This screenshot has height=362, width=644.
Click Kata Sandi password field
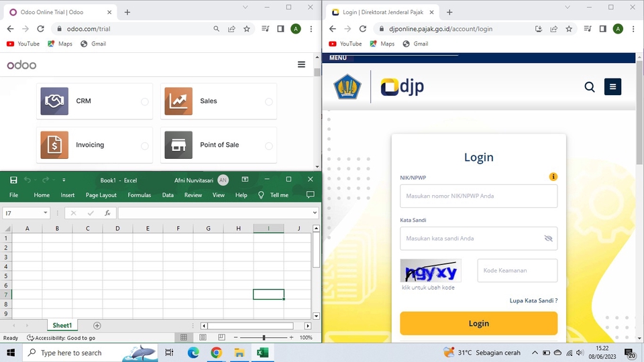click(x=478, y=239)
